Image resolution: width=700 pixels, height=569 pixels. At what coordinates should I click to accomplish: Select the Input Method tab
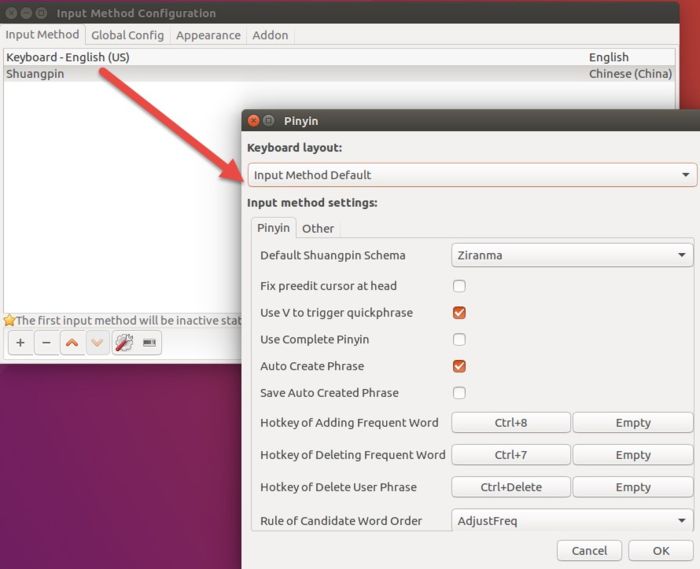click(x=42, y=35)
